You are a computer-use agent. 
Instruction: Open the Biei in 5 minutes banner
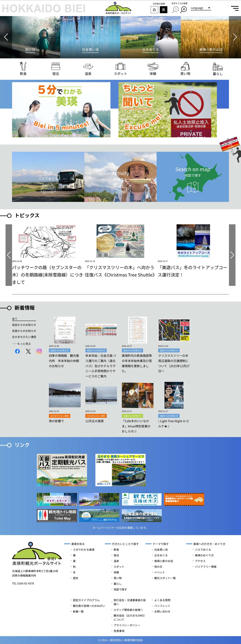[61, 110]
